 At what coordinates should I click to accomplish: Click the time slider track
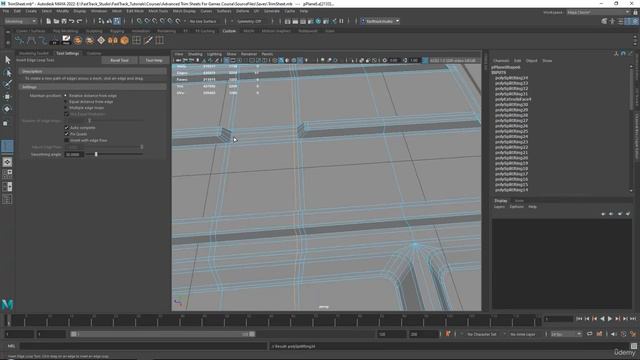[x=273, y=320]
